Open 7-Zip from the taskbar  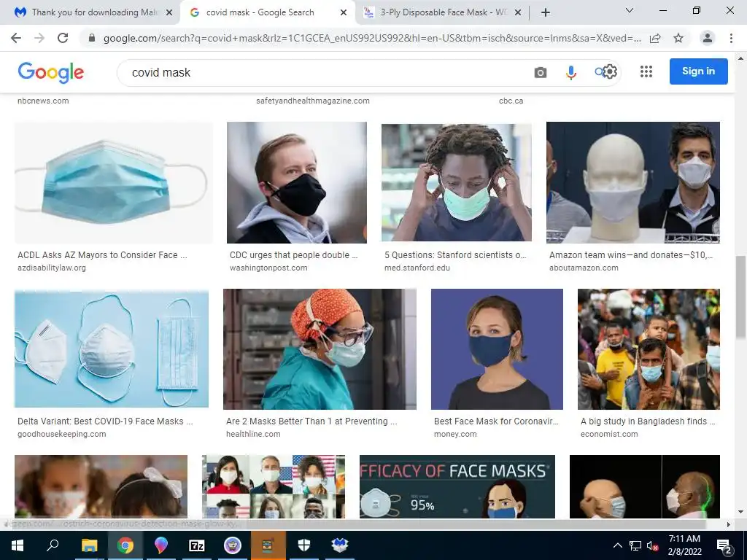pyautogui.click(x=197, y=545)
